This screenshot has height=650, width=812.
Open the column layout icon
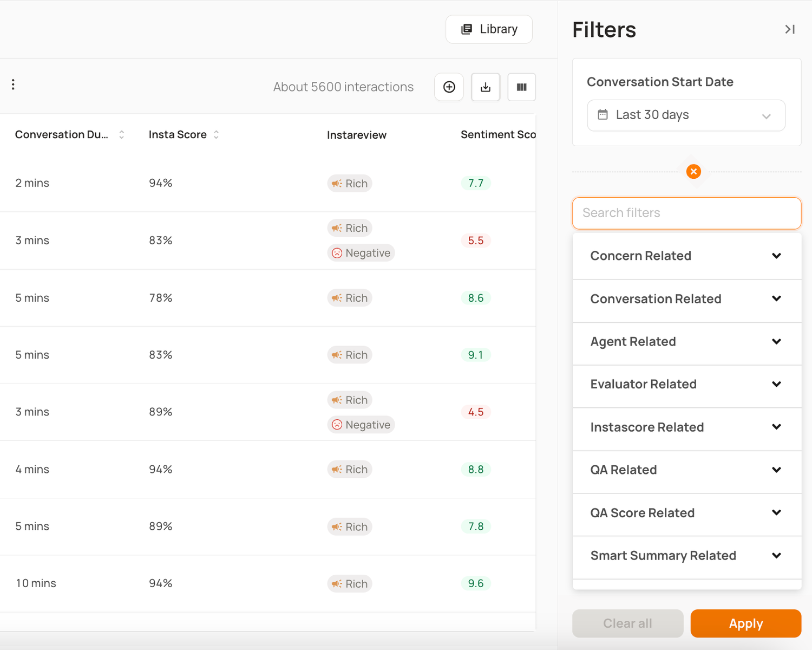521,87
